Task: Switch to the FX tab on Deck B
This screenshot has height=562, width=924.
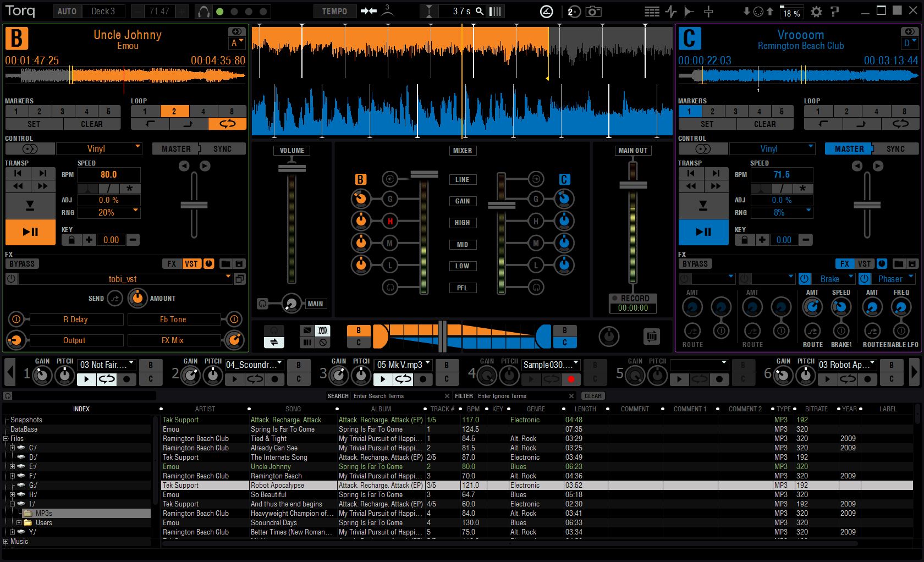Action: coord(172,264)
